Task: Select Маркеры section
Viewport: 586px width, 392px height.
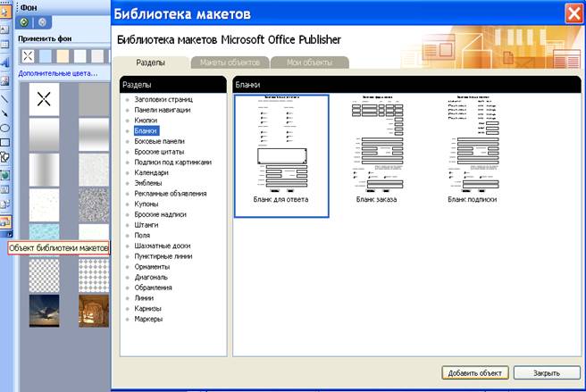Action: point(148,319)
